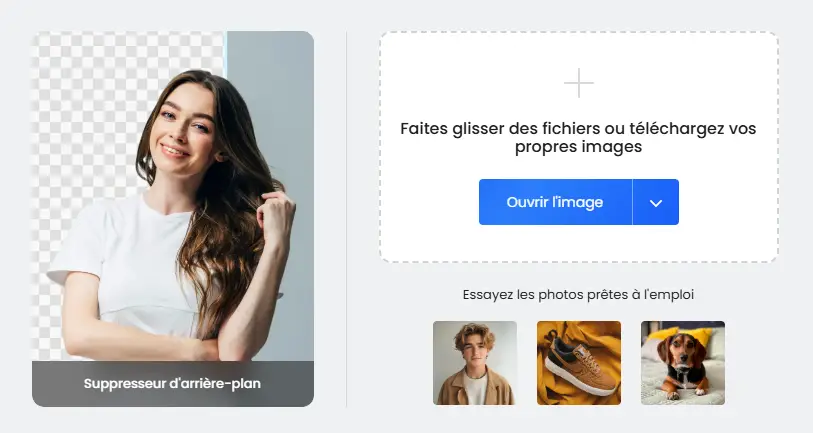
Task: Click the woman's face in the preview
Action: click(185, 129)
